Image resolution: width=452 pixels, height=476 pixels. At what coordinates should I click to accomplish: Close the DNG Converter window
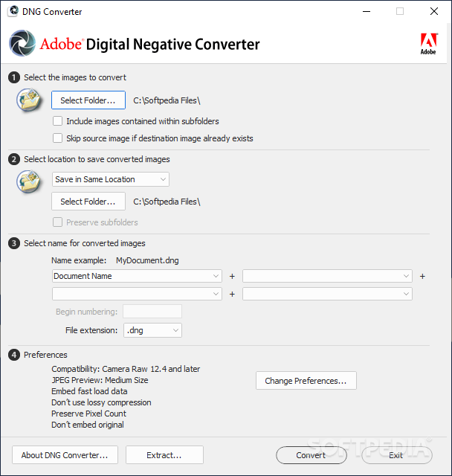coord(434,12)
